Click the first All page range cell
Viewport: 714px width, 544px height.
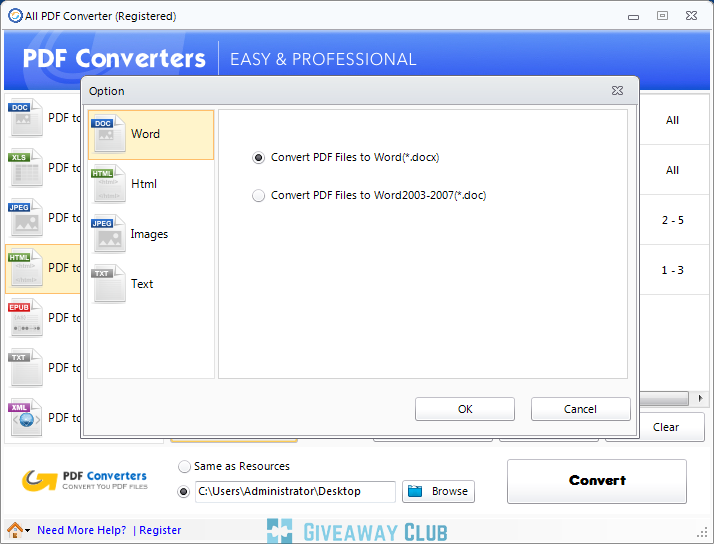click(x=673, y=121)
